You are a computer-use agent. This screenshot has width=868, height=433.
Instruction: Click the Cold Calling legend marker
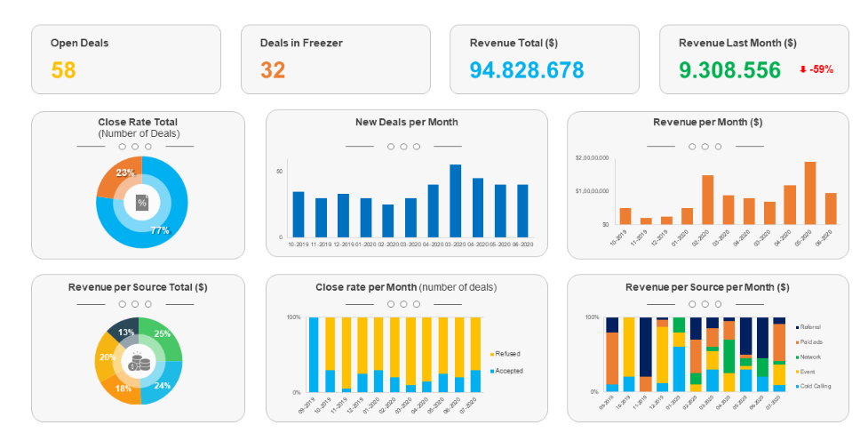tap(796, 386)
